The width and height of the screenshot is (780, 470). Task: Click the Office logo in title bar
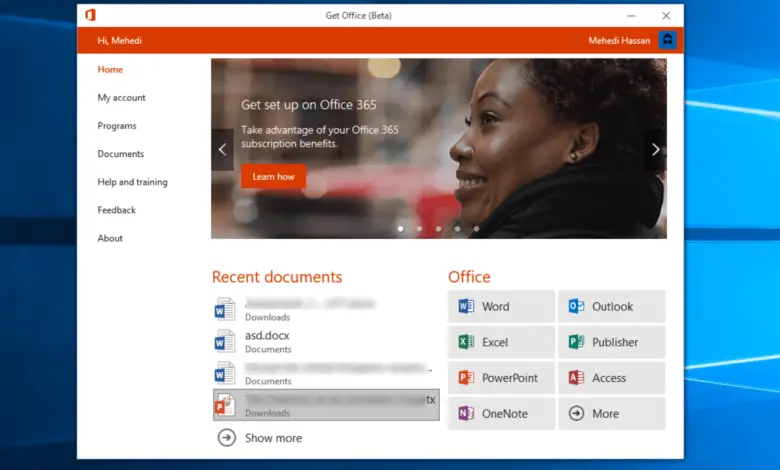pyautogui.click(x=90, y=15)
